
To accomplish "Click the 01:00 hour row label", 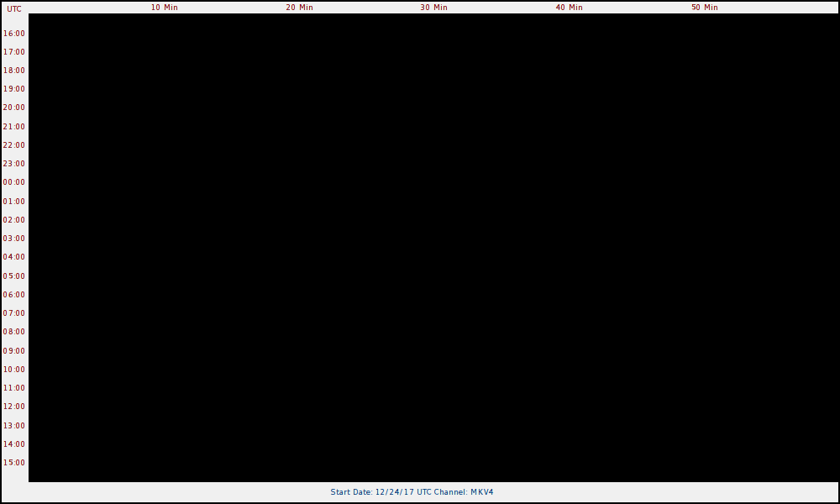I will point(14,202).
